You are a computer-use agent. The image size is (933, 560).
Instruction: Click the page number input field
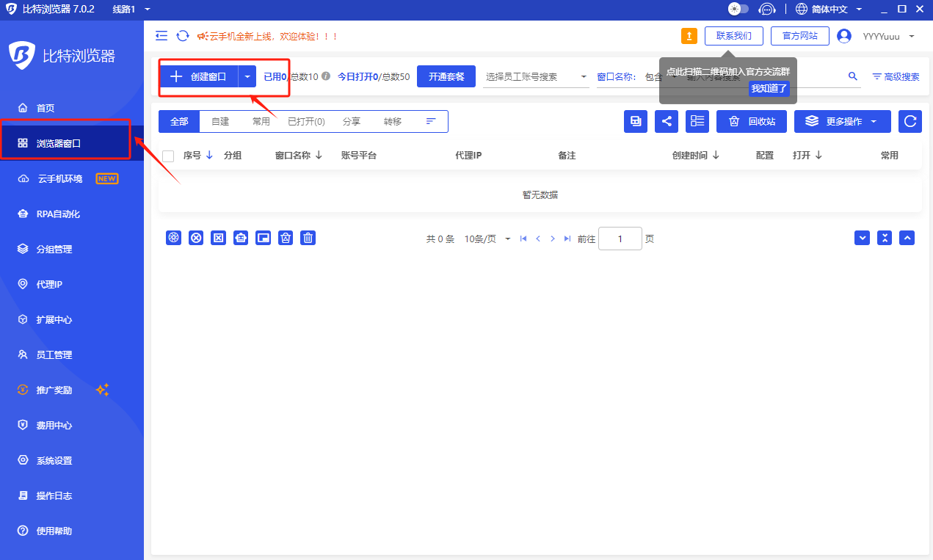(x=620, y=239)
